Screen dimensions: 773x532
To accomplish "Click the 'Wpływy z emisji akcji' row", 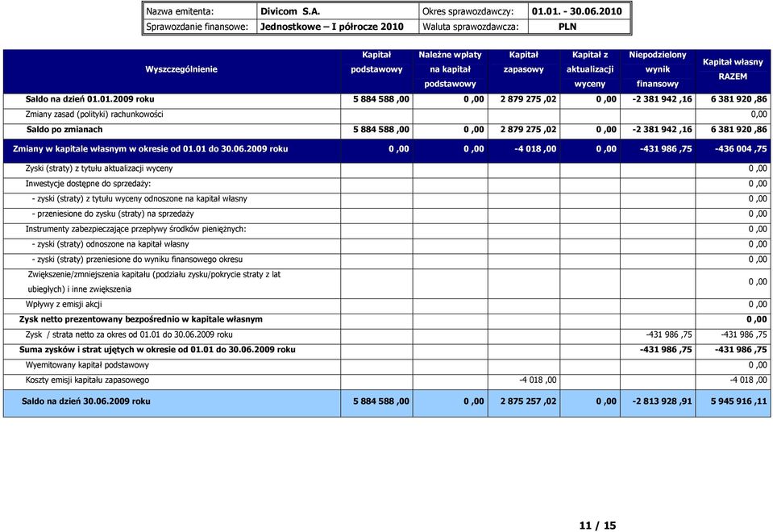I will click(x=387, y=305).
